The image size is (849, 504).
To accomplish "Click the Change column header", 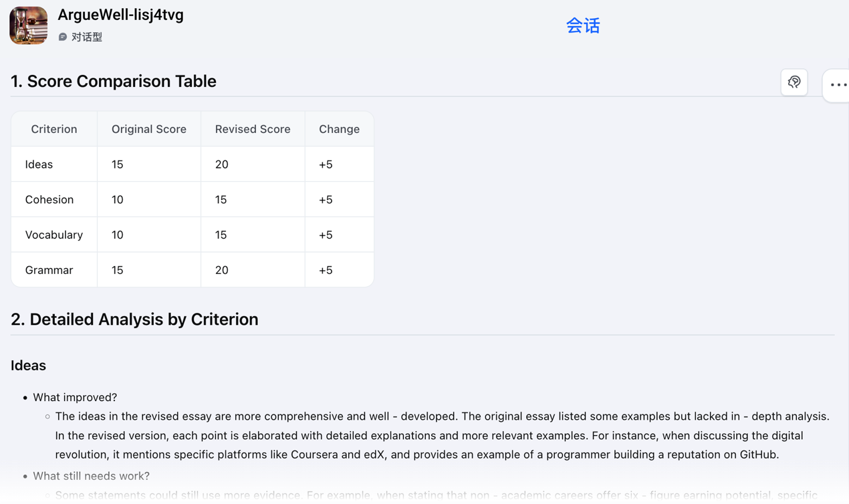I will click(339, 129).
